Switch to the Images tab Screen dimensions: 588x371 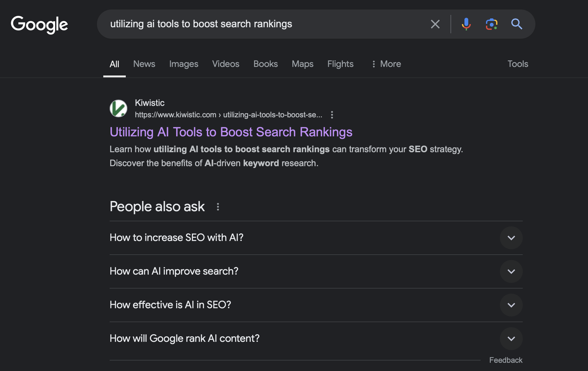pos(184,64)
